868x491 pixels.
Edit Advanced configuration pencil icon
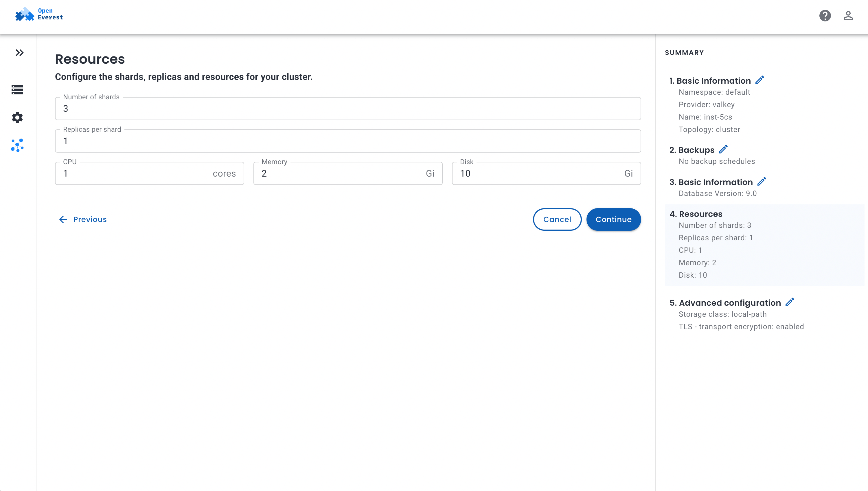point(790,302)
